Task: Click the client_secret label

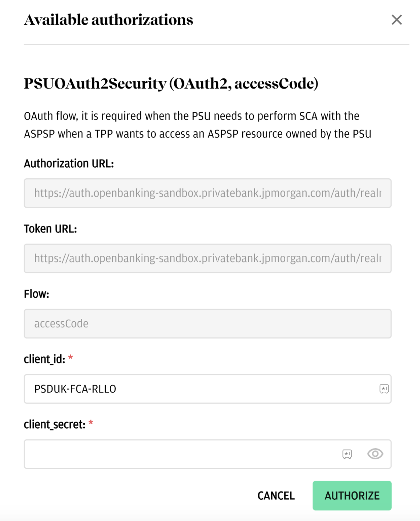Action: pyautogui.click(x=54, y=425)
